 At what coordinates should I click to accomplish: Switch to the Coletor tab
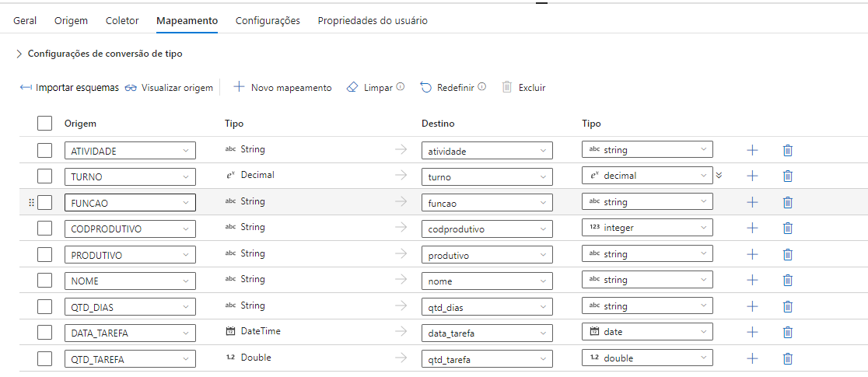(122, 20)
